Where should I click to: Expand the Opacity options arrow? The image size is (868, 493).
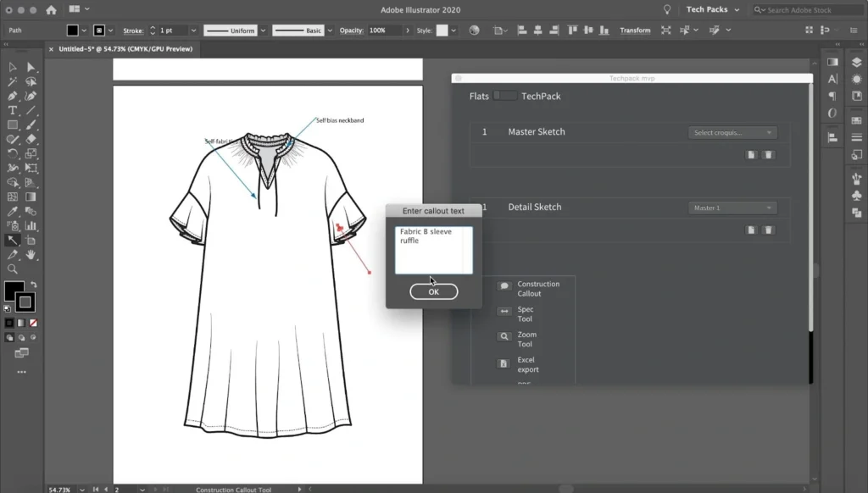(x=408, y=30)
